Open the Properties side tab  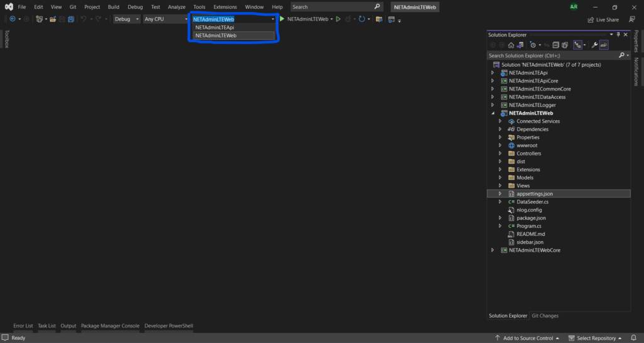(x=636, y=41)
